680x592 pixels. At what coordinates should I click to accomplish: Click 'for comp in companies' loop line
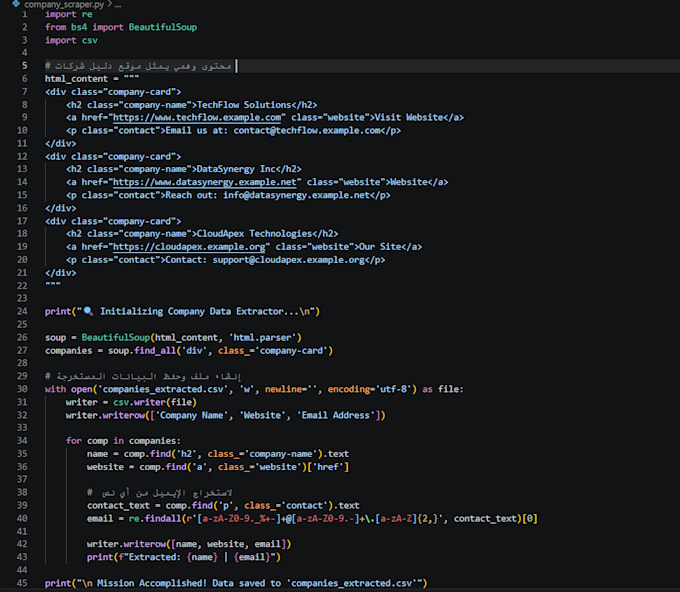pos(123,441)
